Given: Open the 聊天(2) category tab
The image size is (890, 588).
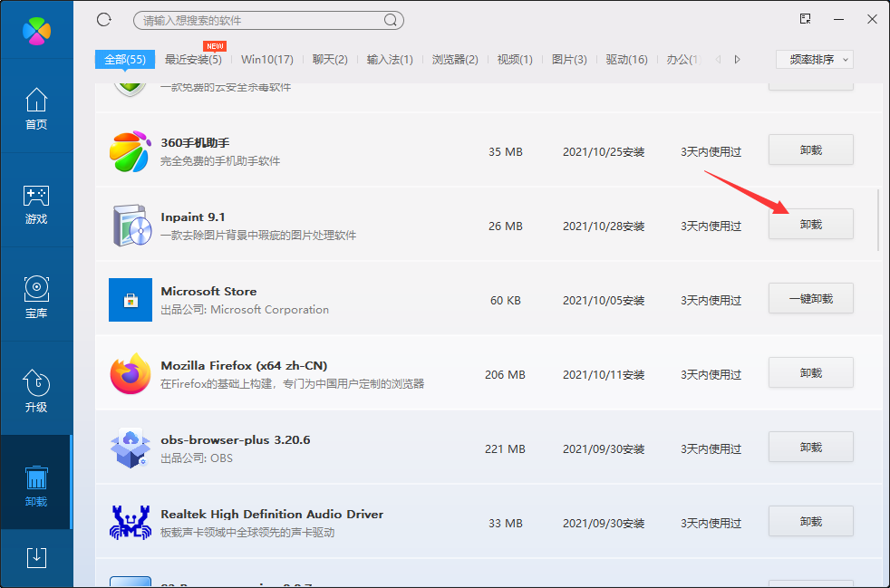Looking at the screenshot, I should (330, 60).
